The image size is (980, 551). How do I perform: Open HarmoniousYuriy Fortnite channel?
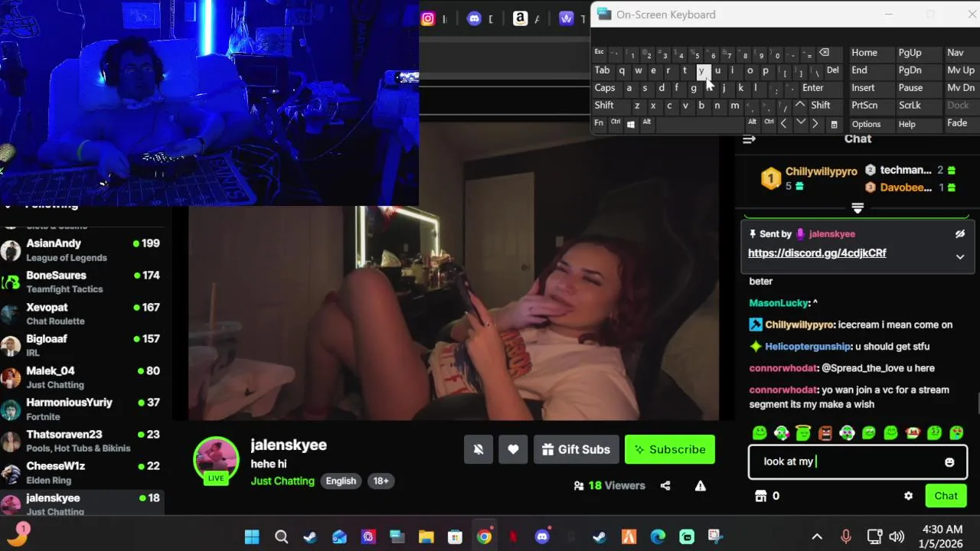pyautogui.click(x=82, y=409)
